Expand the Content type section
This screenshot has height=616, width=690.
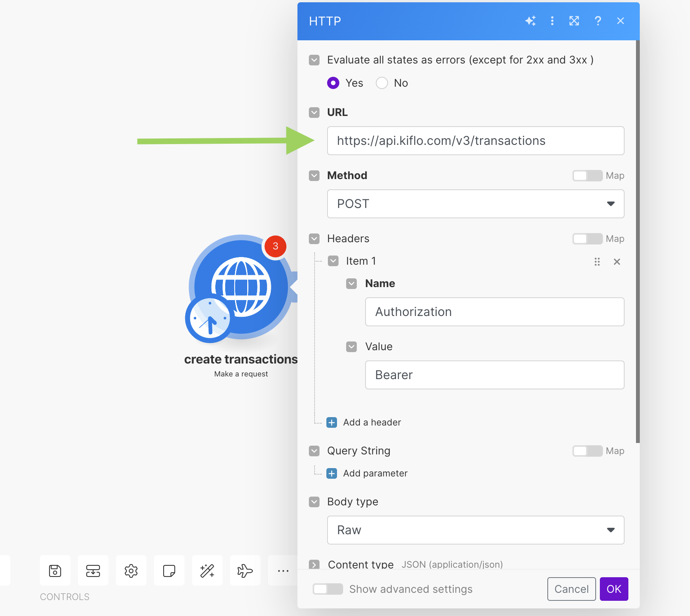[314, 565]
